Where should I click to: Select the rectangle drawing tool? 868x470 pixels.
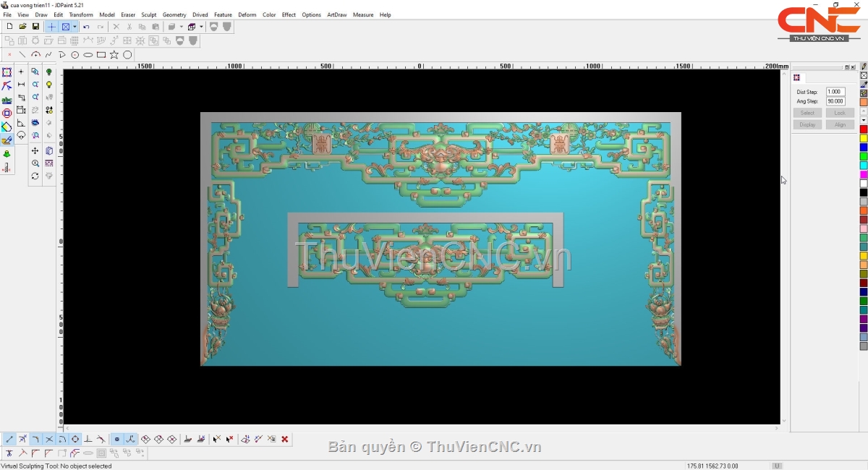[x=101, y=55]
